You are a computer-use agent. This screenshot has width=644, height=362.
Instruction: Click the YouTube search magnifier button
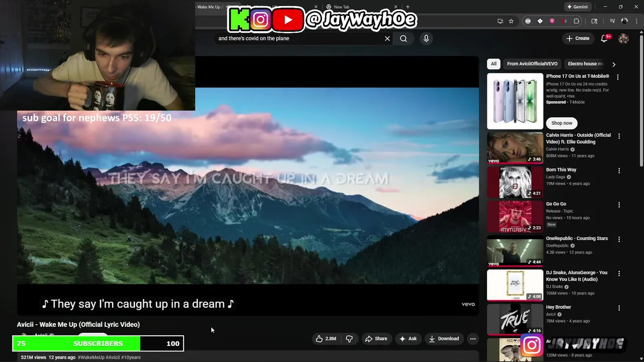pos(404,38)
